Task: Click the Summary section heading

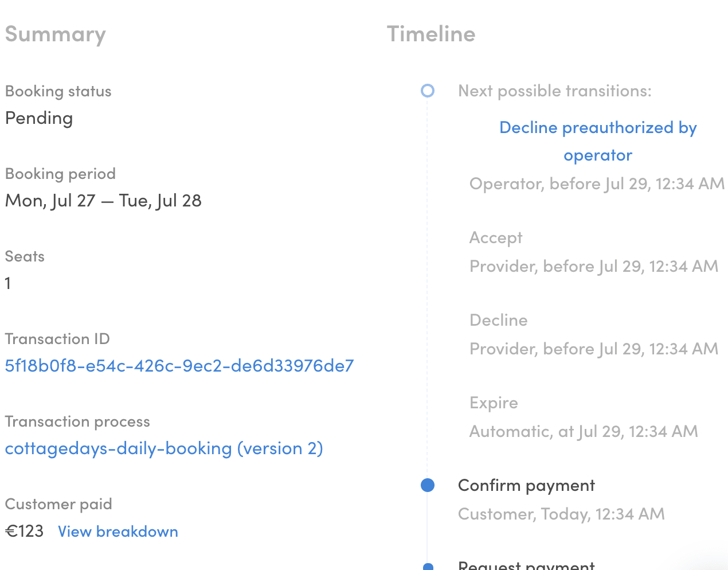Action: (56, 34)
